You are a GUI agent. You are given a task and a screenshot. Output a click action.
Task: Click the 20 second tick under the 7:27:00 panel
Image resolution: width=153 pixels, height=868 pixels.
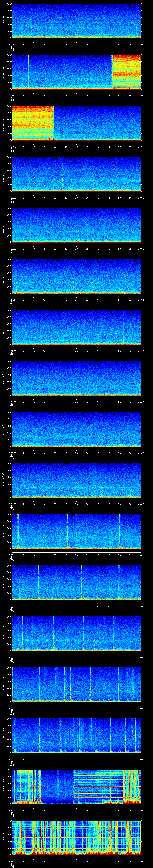(x=55, y=147)
